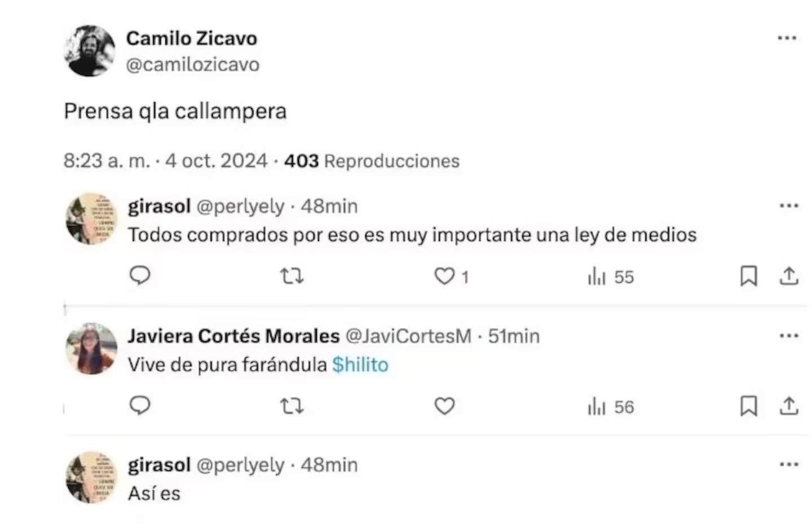Open more options on Camilo Zicavo's tweet

[786, 37]
